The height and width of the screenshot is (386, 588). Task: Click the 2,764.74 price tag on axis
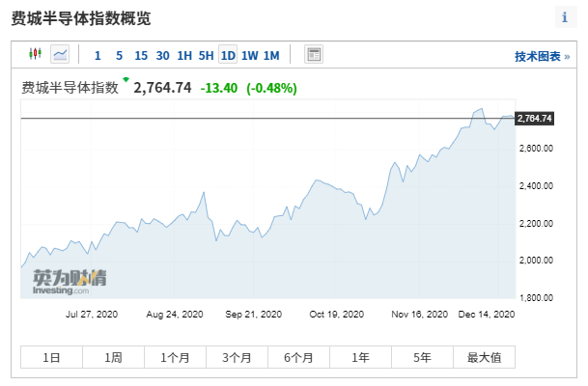[534, 119]
